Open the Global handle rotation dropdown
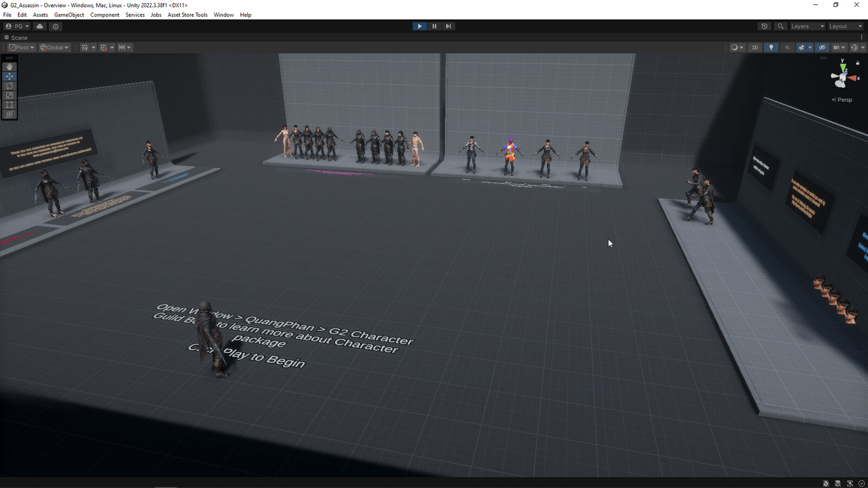Viewport: 868px width, 488px height. [x=54, y=47]
